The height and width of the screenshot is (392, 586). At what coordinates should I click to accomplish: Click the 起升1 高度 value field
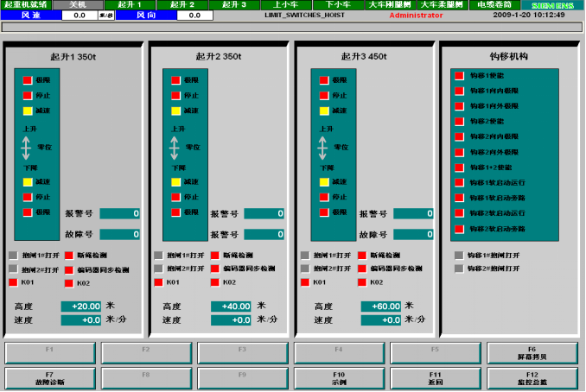coord(82,307)
